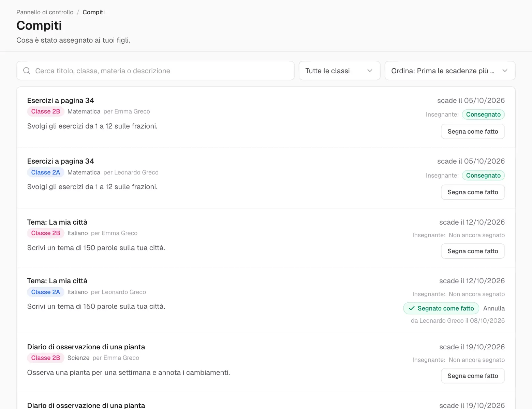This screenshot has width=532, height=409.
Task: Click the Scienze subject label
Action: pos(78,358)
